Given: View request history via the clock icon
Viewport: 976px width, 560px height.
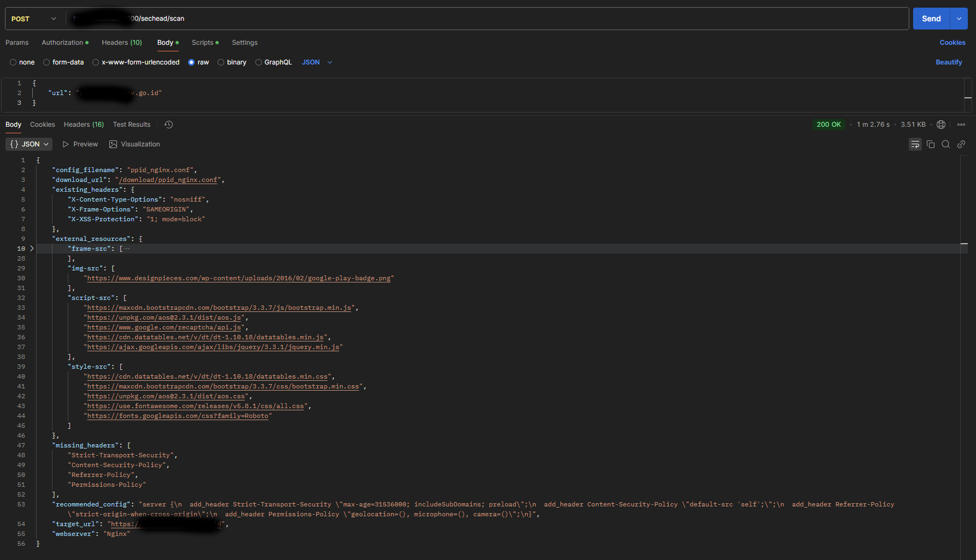Looking at the screenshot, I should pos(168,124).
